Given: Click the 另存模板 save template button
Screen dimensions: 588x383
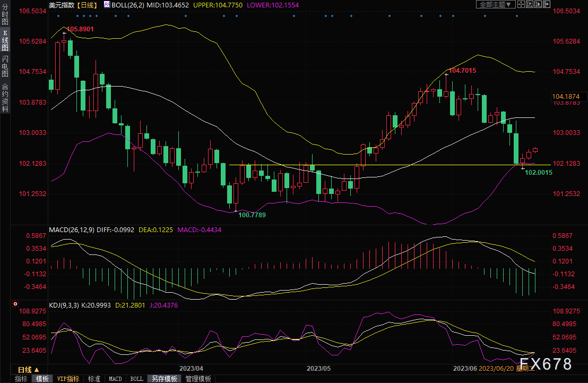Looking at the screenshot, I should coord(165,379).
